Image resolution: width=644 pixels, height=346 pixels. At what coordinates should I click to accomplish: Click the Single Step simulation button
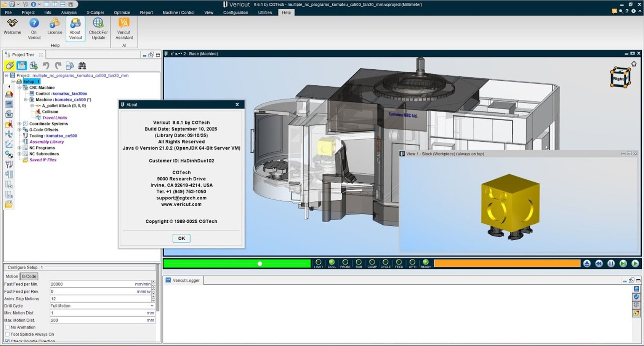click(x=623, y=263)
